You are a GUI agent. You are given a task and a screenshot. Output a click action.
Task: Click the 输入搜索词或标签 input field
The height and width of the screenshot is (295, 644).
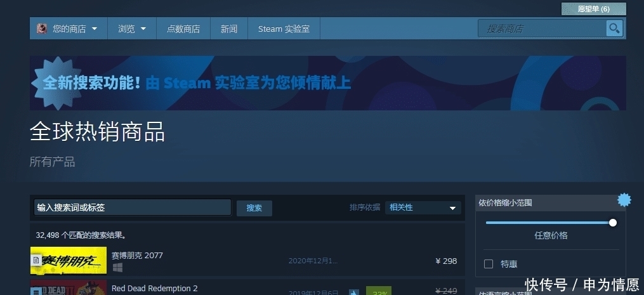coord(133,207)
